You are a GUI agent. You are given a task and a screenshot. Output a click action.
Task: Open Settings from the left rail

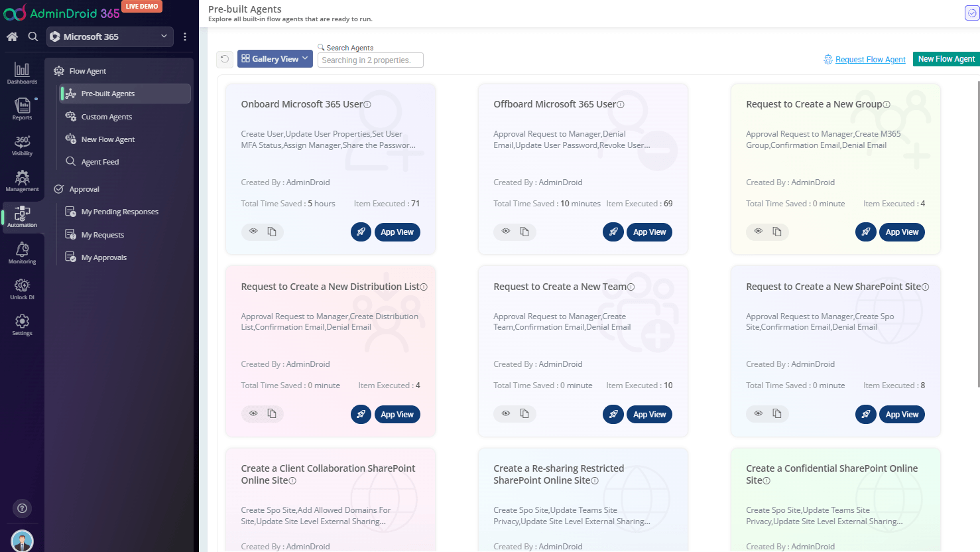point(22,324)
